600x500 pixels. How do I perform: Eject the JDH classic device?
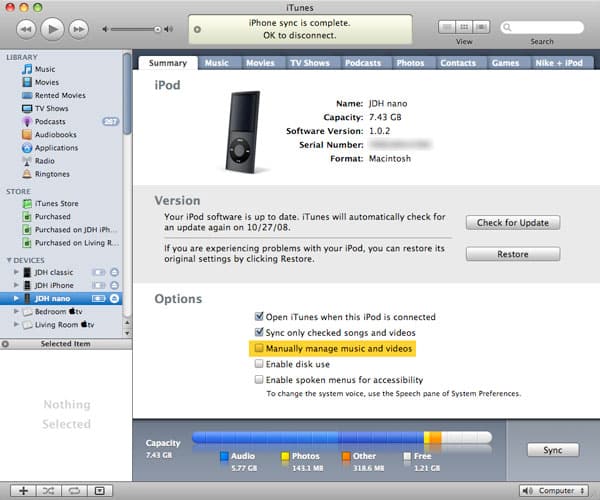[x=114, y=272]
